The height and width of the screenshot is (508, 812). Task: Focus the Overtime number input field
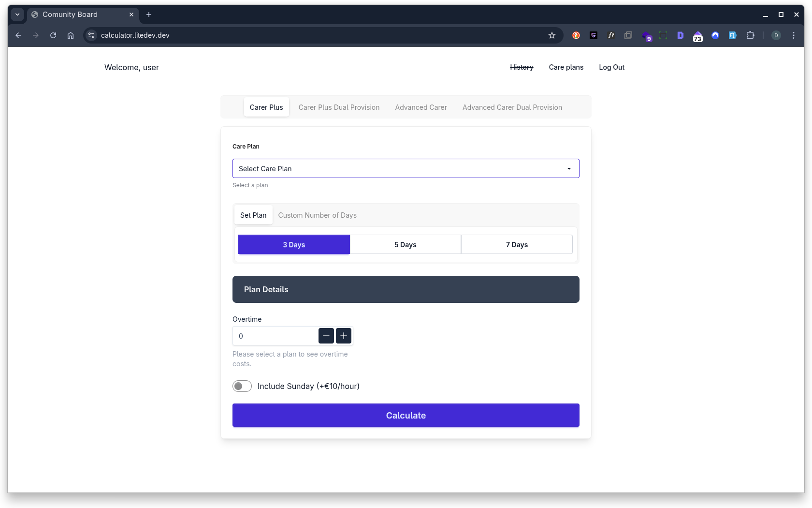tap(275, 336)
